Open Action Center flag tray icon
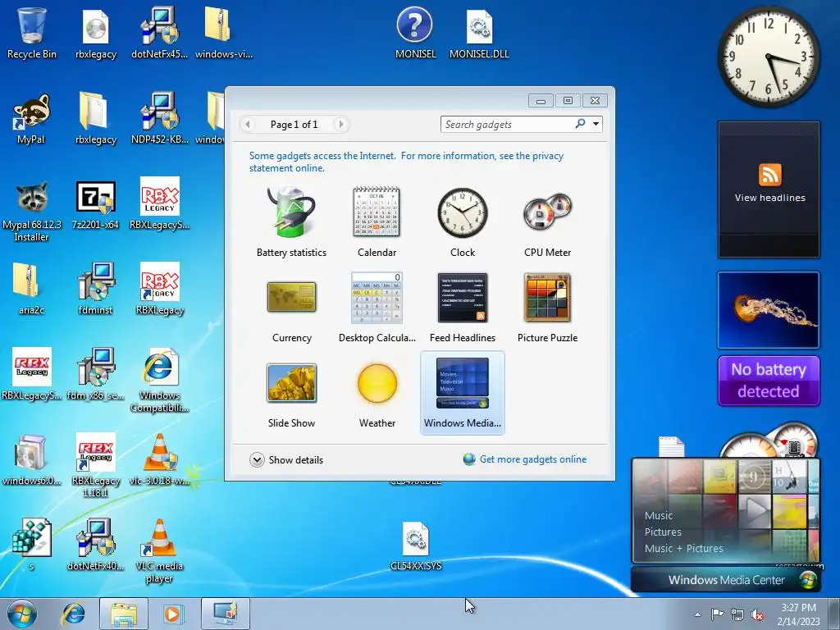Viewport: 840px width, 630px height. pyautogui.click(x=717, y=614)
